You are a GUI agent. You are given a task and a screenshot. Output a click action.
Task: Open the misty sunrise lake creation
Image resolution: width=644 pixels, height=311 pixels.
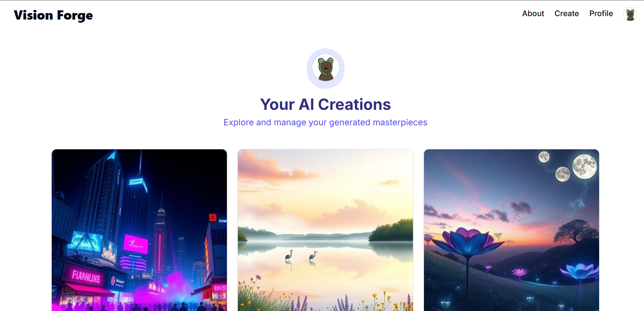(325, 230)
